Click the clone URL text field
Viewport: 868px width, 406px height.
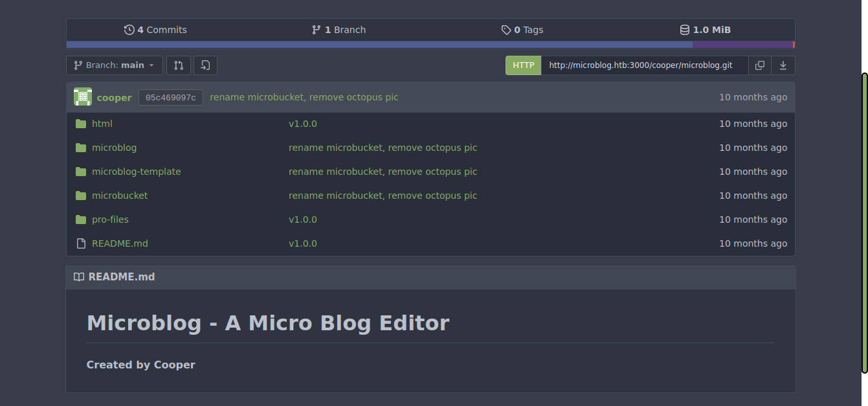pyautogui.click(x=644, y=65)
